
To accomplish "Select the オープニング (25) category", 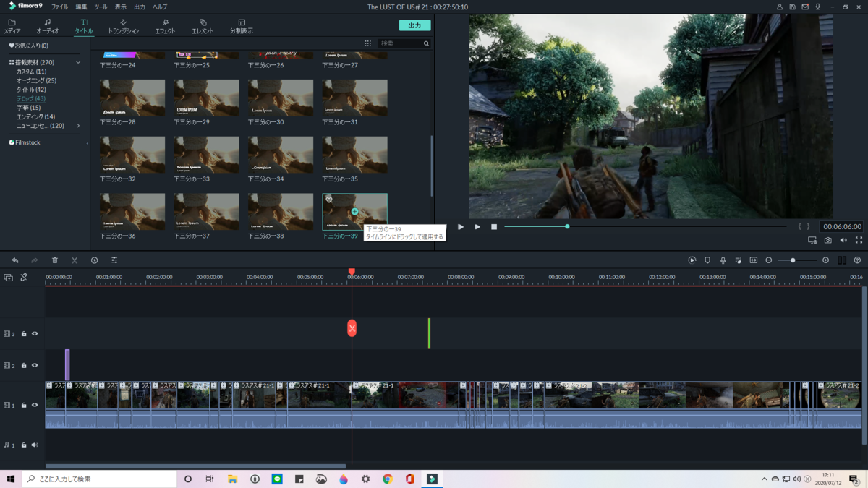I will click(x=36, y=81).
